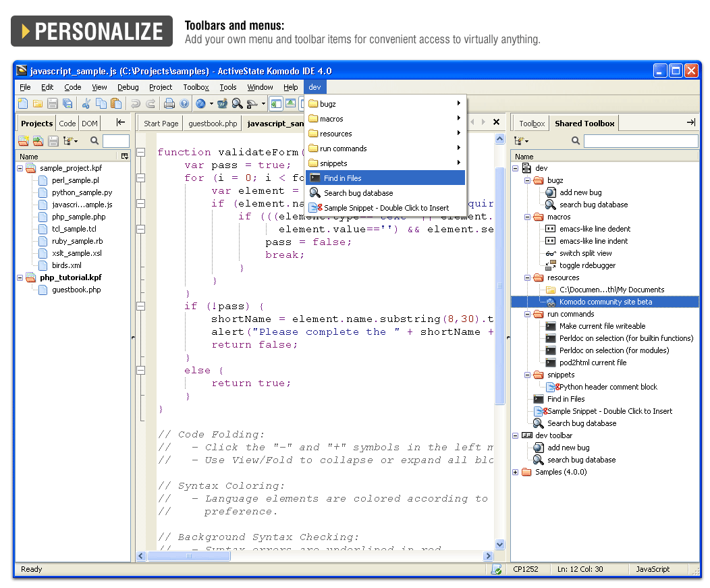Click the search magnifier in Shared Toolbox
The height and width of the screenshot is (588, 710).
[x=575, y=141]
